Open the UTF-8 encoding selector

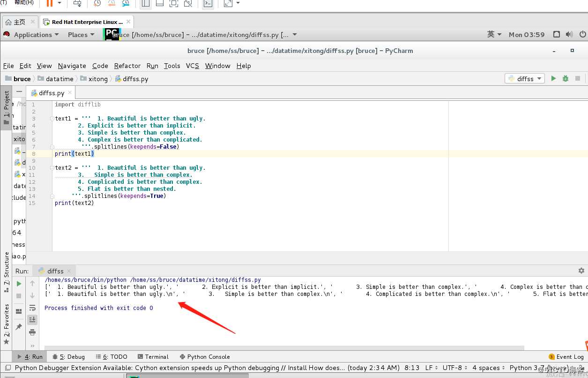coord(454,368)
